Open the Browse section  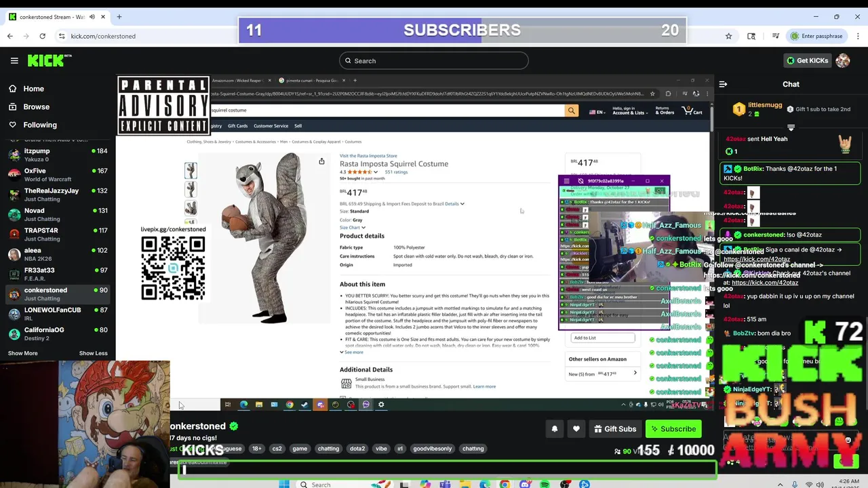36,106
